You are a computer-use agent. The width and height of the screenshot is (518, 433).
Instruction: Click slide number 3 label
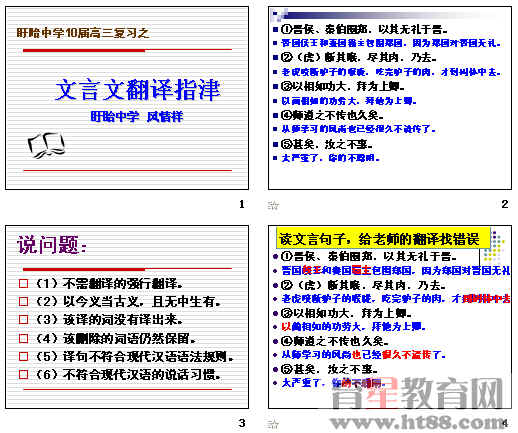(x=242, y=423)
